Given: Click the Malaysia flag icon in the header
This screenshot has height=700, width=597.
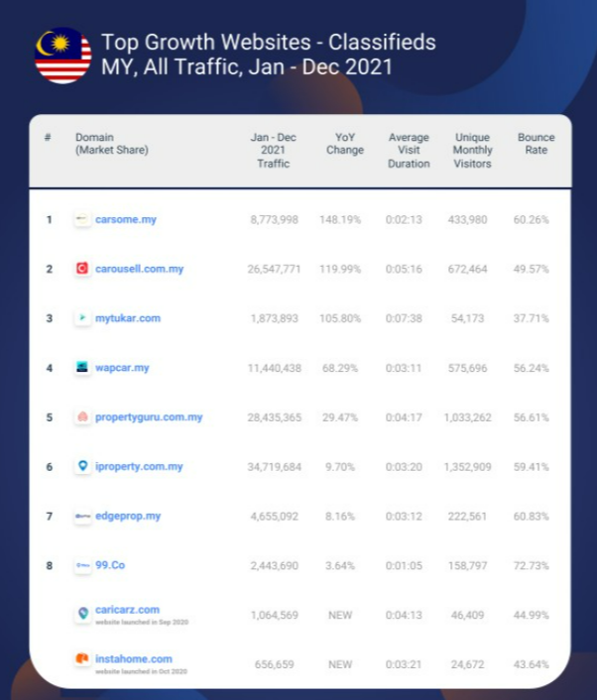Looking at the screenshot, I should tap(62, 56).
